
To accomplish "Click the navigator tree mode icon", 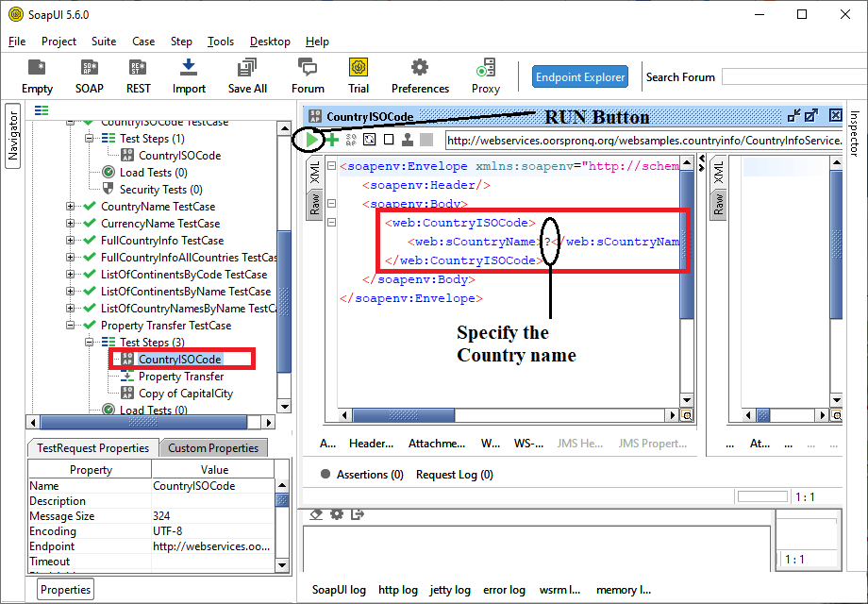I will (42, 110).
